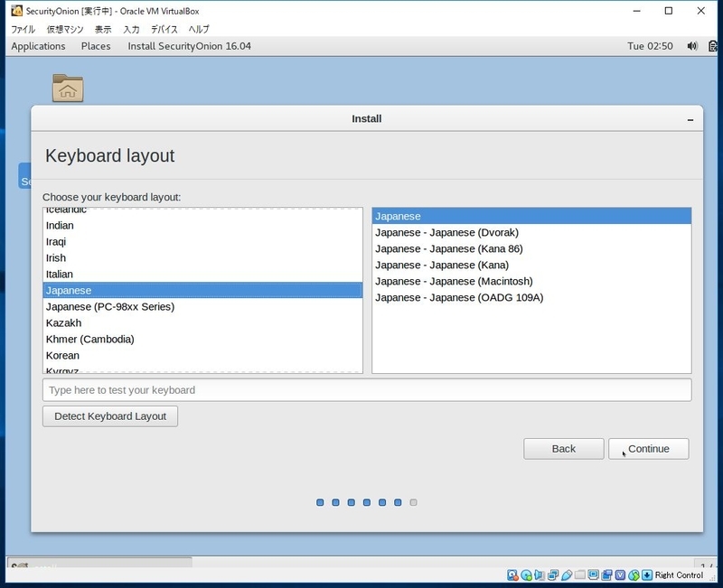
Task: Select Indian in the layout list
Action: point(202,225)
